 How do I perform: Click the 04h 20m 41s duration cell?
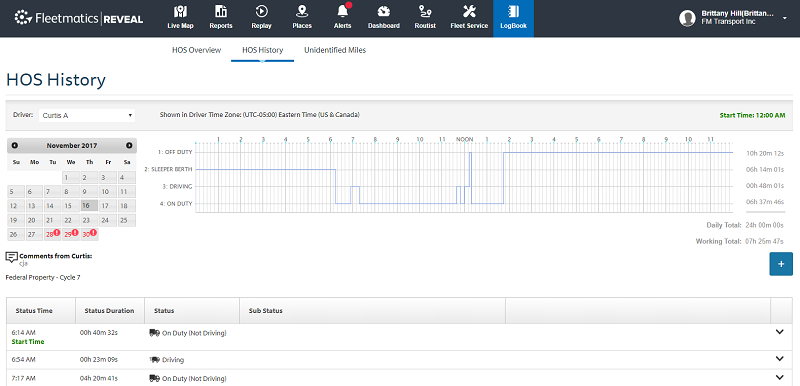coord(99,378)
